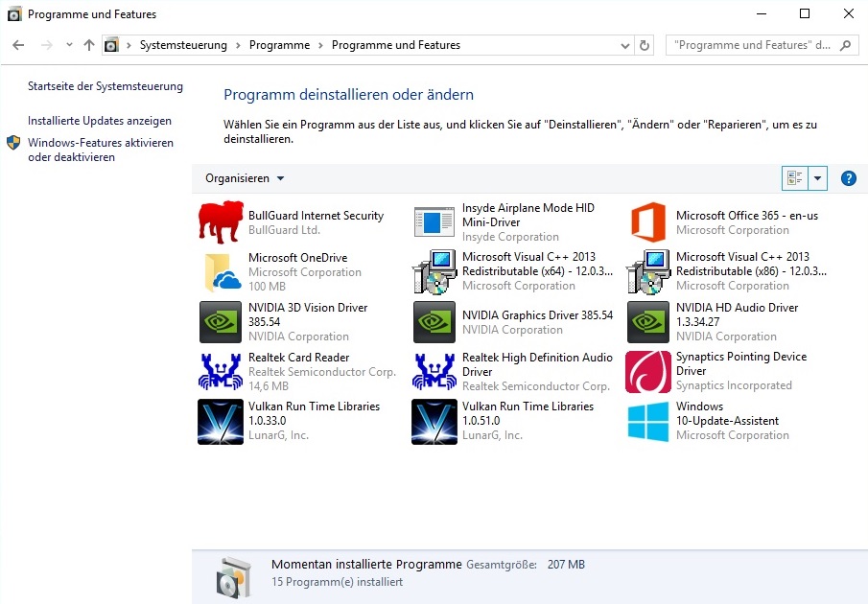Image resolution: width=868 pixels, height=604 pixels.
Task: Open Installierte Updates anzeigen link
Action: click(x=100, y=121)
